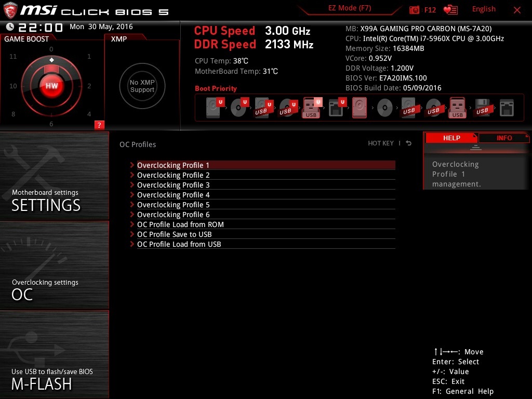Change the language from English
Image resolution: width=532 pixels, height=399 pixels.
click(483, 9)
